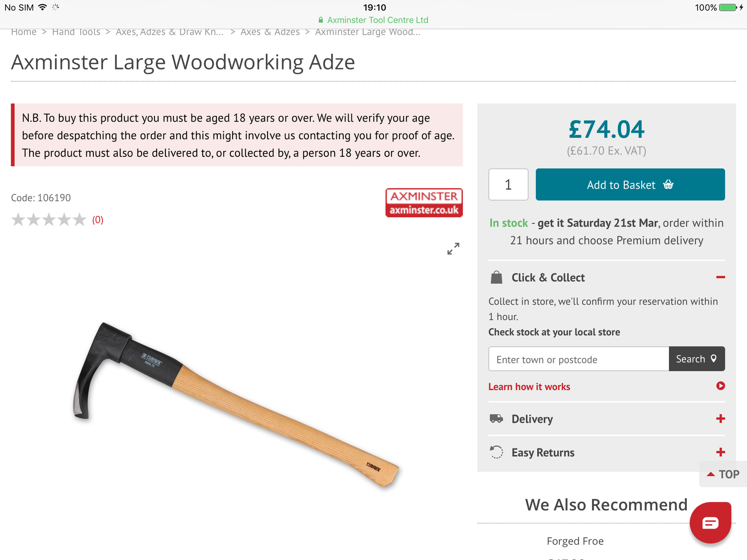This screenshot has width=747, height=560.
Task: Click the Easy Returns circular arrow icon
Action: point(496,452)
